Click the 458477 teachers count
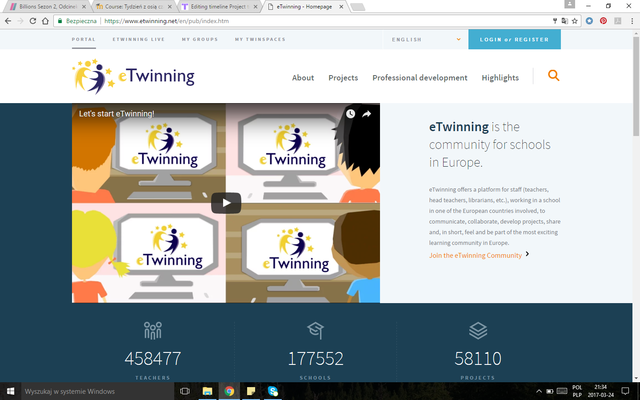Screen dimensions: 640x400 [153, 359]
